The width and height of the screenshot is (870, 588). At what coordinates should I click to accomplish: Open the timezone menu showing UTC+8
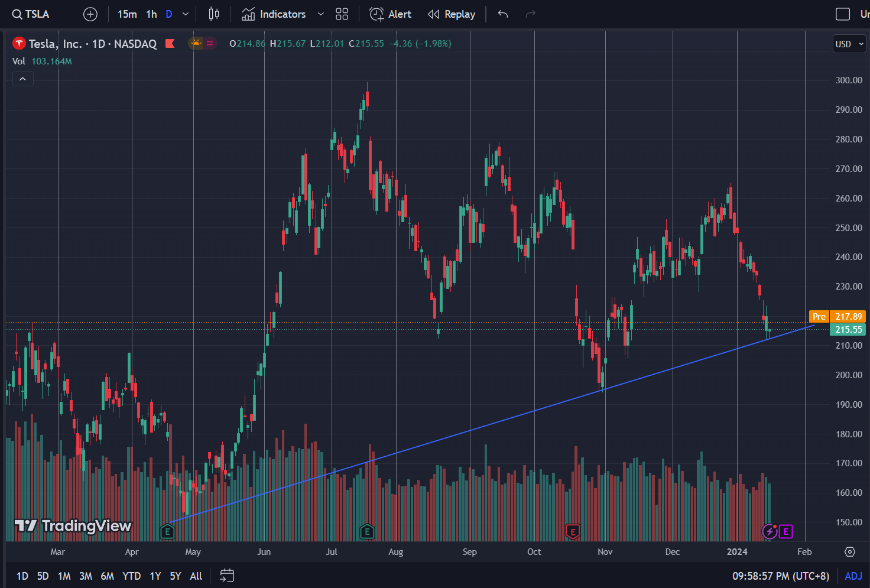pyautogui.click(x=781, y=576)
